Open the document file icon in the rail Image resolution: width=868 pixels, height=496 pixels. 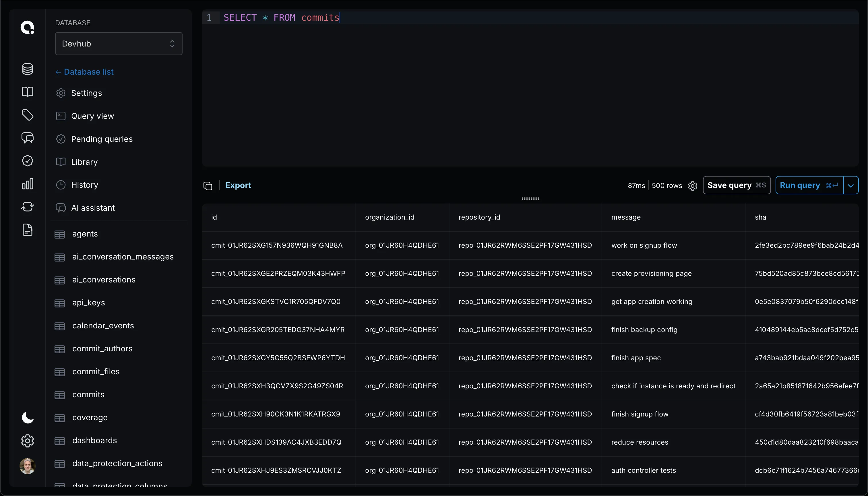point(28,229)
